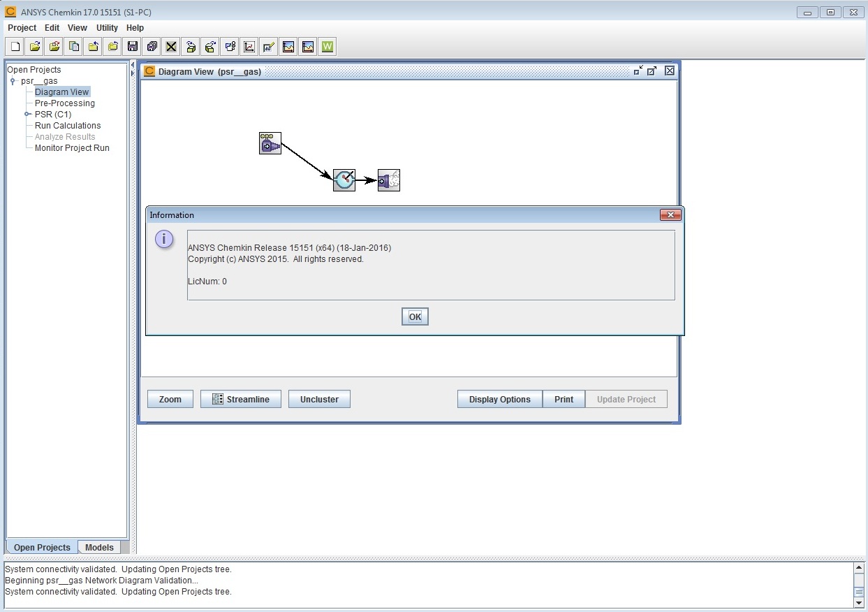Click the landscape plot icon beside the green W

click(308, 47)
